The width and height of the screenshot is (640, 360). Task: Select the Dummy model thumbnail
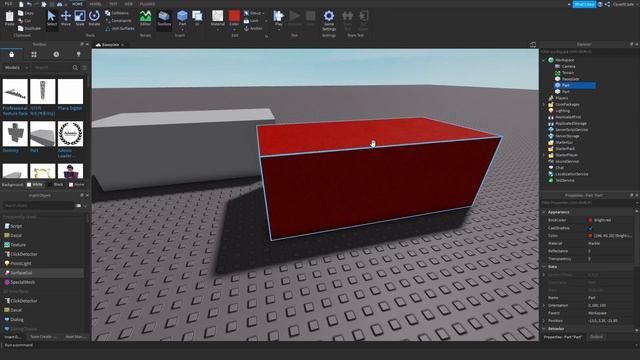(x=15, y=133)
